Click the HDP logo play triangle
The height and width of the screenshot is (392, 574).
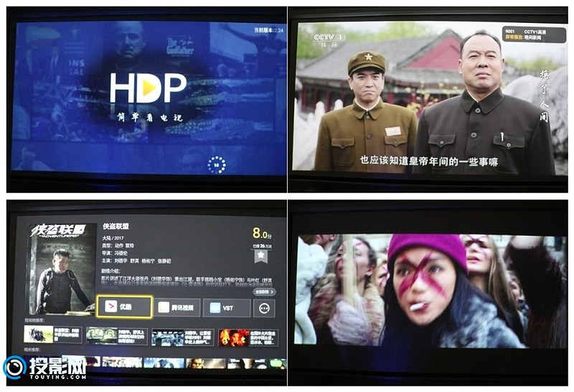click(x=149, y=88)
